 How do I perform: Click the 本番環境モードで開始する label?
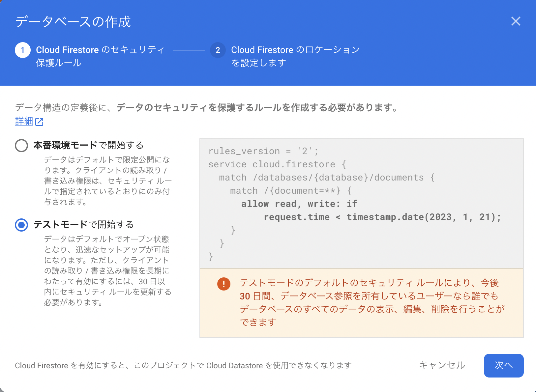pyautogui.click(x=88, y=145)
